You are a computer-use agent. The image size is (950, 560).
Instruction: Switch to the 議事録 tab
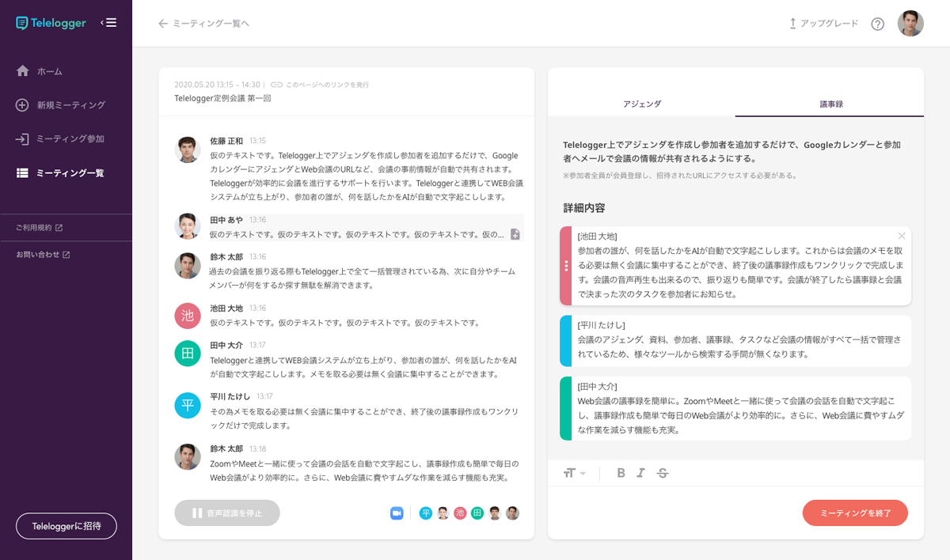(x=830, y=104)
